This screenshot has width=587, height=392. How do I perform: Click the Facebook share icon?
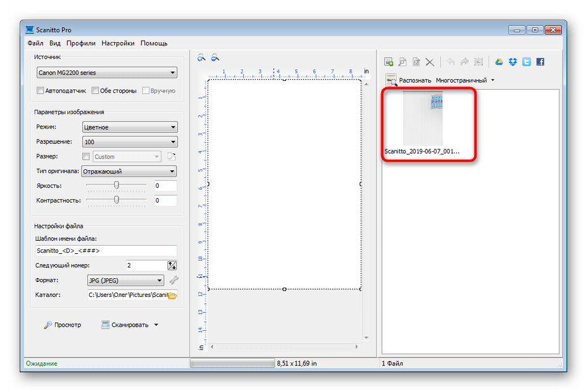point(540,62)
